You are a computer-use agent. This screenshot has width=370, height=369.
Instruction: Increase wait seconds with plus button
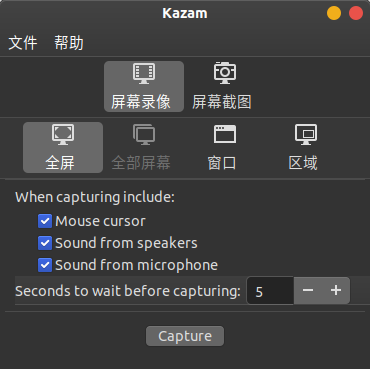click(336, 290)
